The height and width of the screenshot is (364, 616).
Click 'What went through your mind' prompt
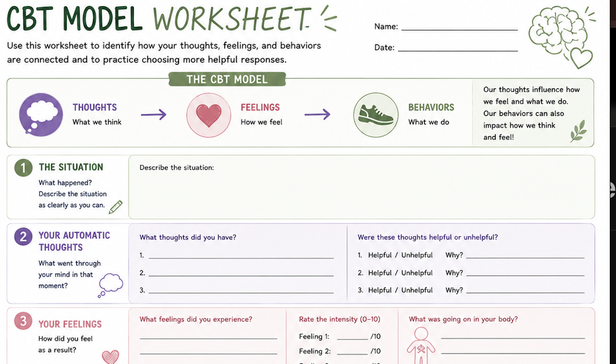click(x=70, y=274)
